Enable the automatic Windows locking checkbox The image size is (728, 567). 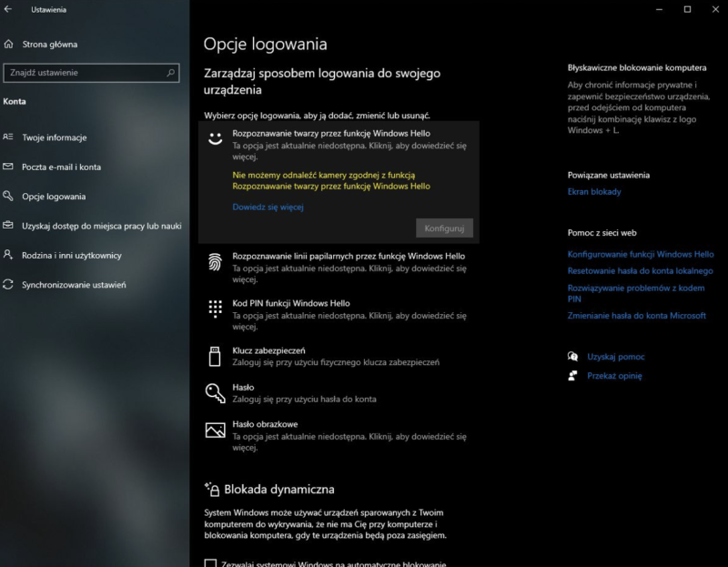pos(211,563)
